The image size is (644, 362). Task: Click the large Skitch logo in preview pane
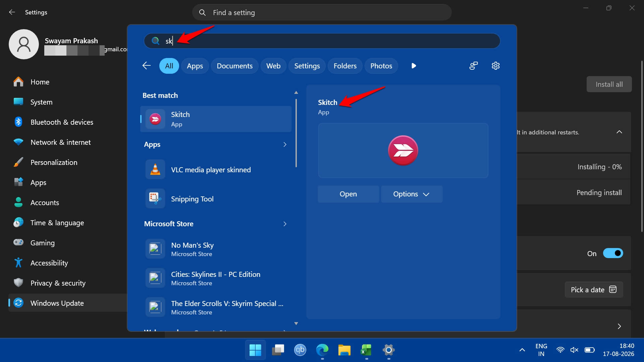pyautogui.click(x=403, y=150)
